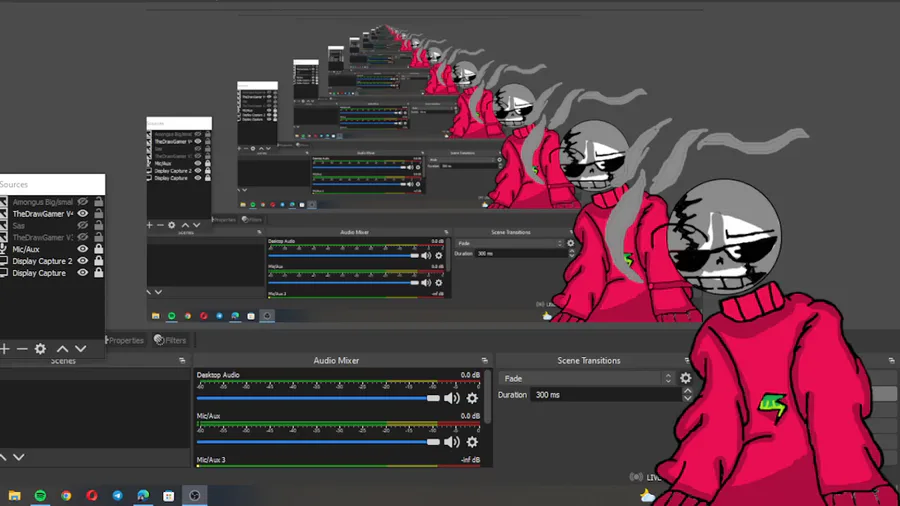This screenshot has width=900, height=506.
Task: Lock the Amongus Big/smal source
Action: coord(99,201)
